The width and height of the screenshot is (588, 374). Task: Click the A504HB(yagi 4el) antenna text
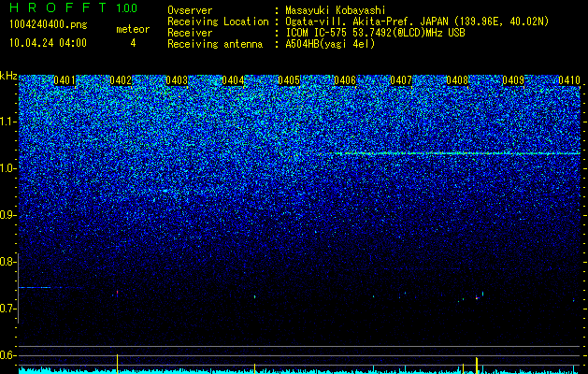tap(330, 44)
